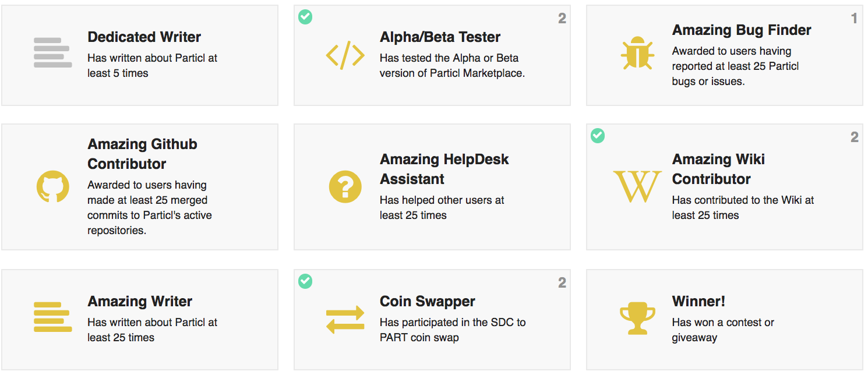Click the yellow Amazing Writer lines icon
The height and width of the screenshot is (375, 868).
52,317
